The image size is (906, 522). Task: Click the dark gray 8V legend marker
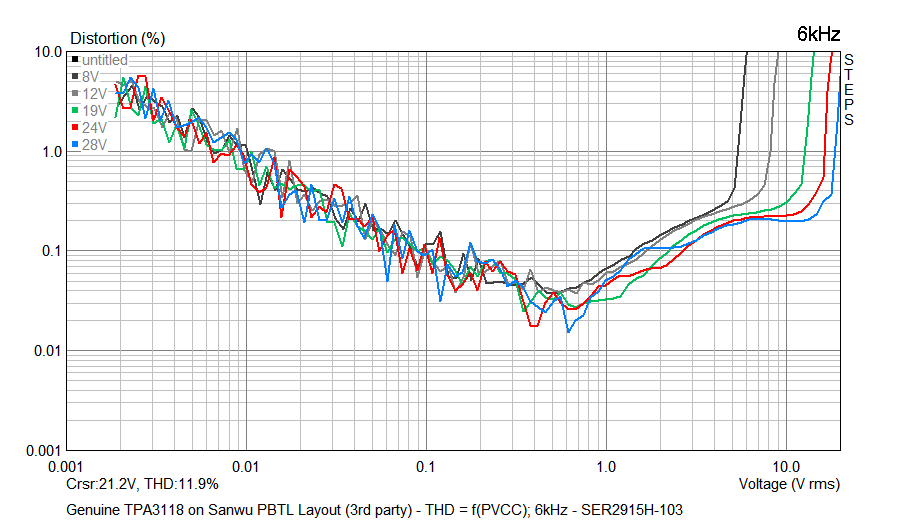75,76
